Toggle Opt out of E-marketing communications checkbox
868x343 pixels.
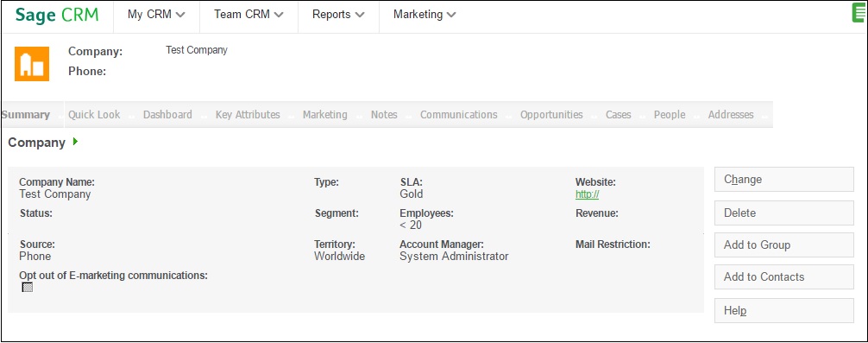(x=27, y=287)
